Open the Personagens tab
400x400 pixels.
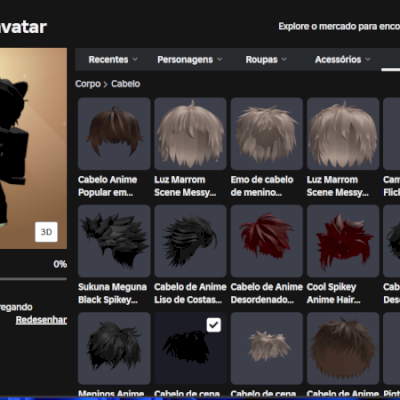point(185,60)
